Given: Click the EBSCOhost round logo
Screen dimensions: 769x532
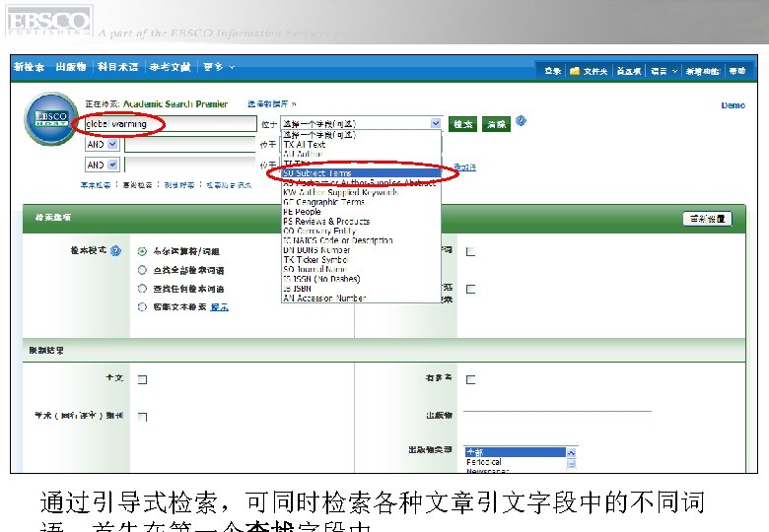Looking at the screenshot, I should (x=51, y=118).
